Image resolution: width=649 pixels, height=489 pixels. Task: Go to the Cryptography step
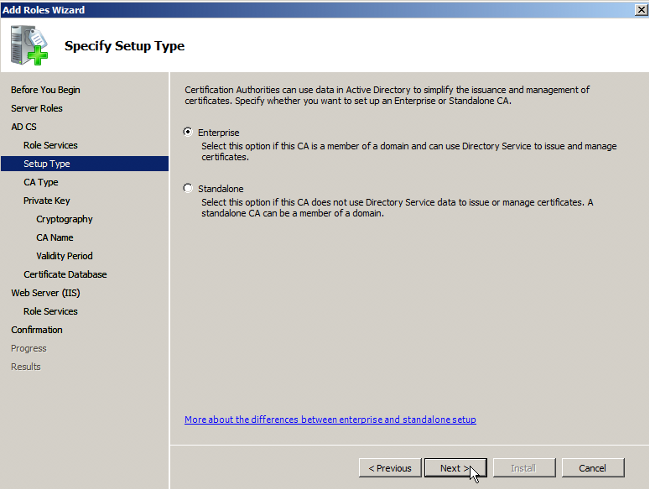point(64,219)
